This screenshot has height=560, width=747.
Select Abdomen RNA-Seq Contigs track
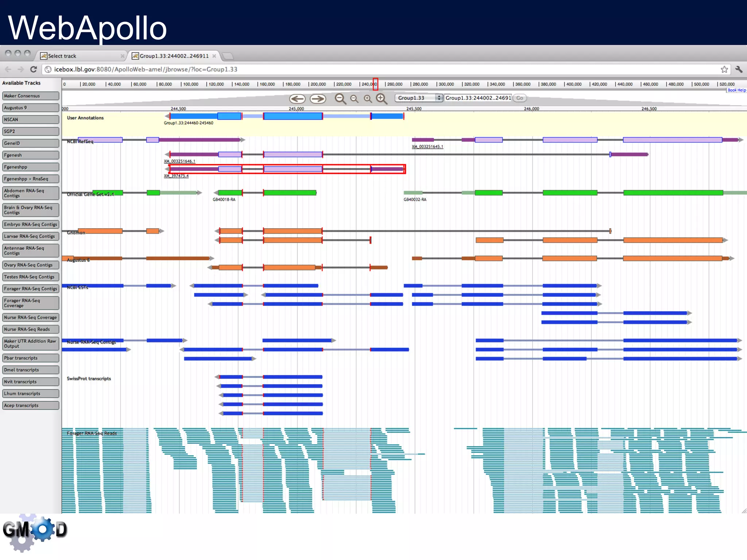click(x=31, y=193)
